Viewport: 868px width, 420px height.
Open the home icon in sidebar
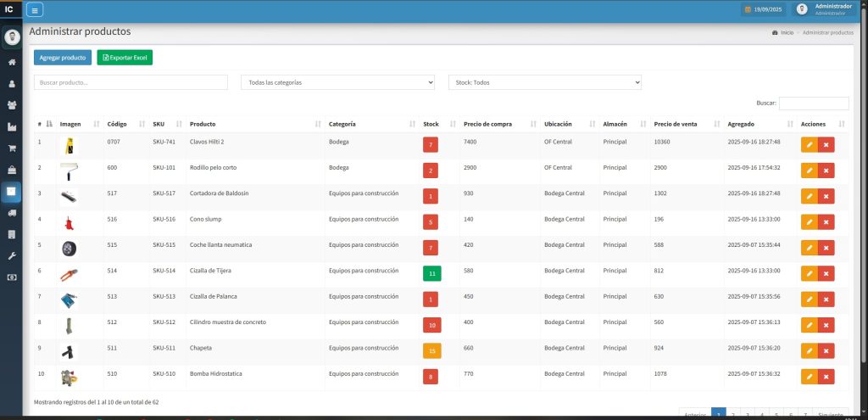coord(12,62)
